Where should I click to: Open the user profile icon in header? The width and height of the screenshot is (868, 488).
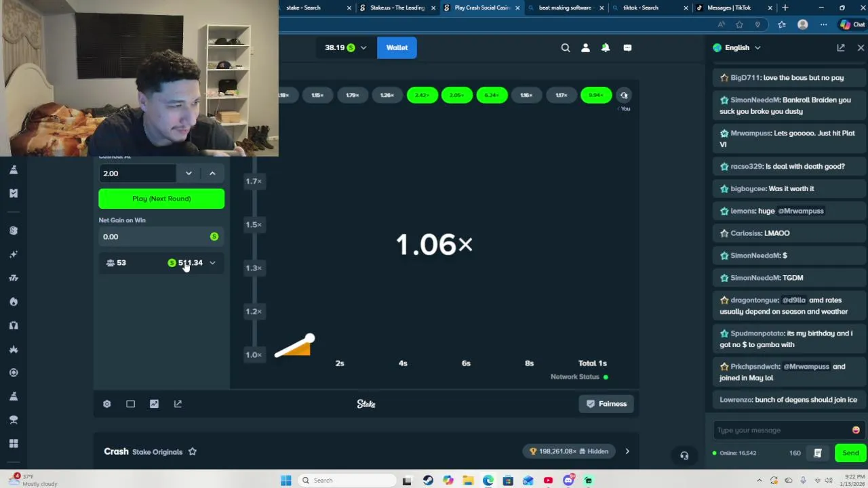tap(586, 48)
